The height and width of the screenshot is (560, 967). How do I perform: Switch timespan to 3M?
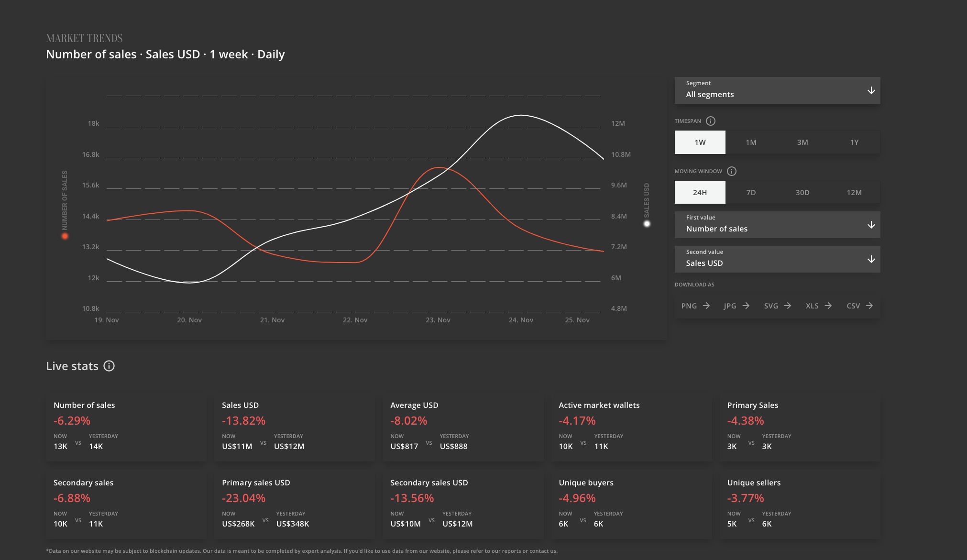pyautogui.click(x=802, y=143)
